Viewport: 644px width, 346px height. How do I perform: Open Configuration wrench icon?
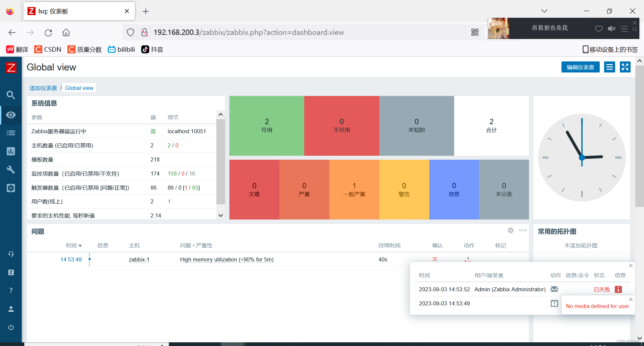pyautogui.click(x=11, y=169)
